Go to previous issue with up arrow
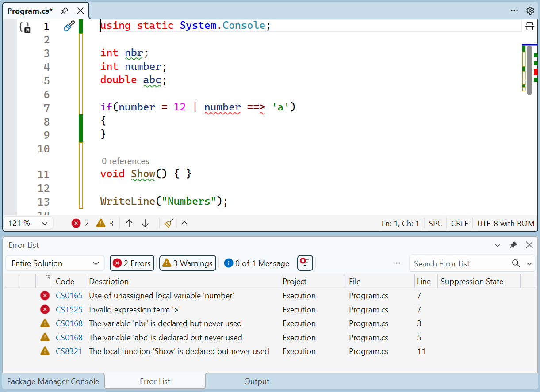540x392 pixels. click(129, 223)
